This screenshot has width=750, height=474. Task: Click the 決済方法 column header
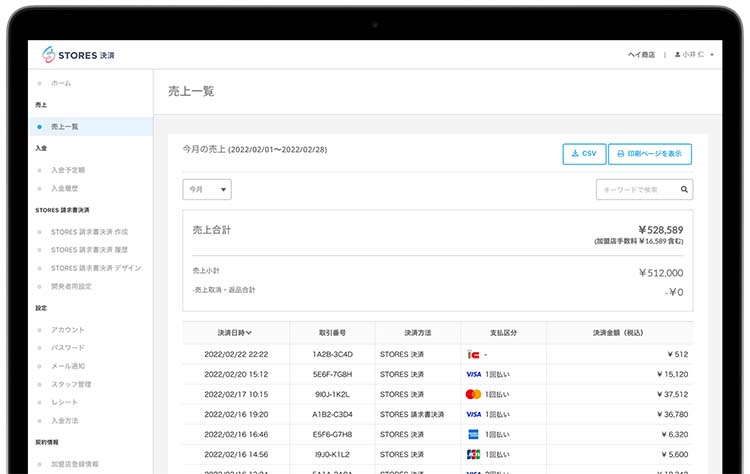click(418, 332)
